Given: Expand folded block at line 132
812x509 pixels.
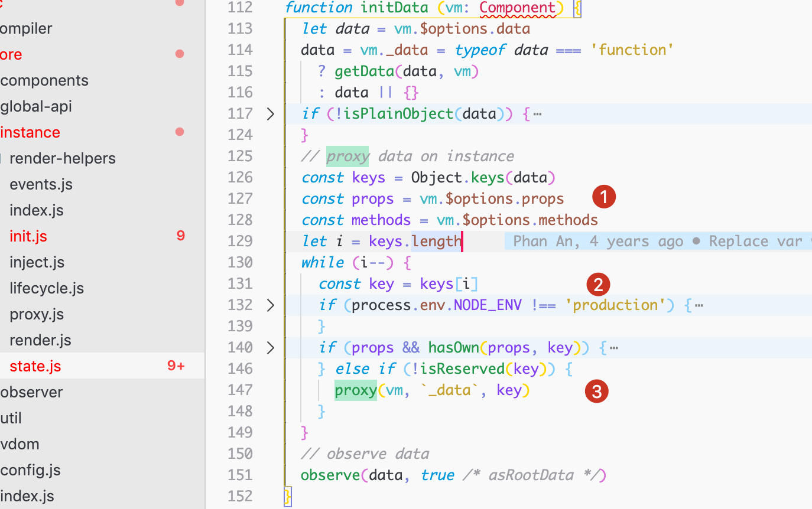Looking at the screenshot, I should tap(271, 305).
